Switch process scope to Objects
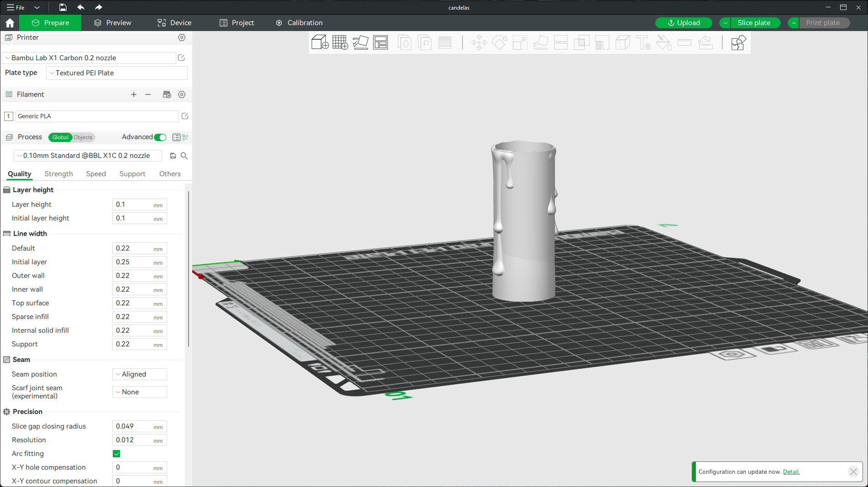The height and width of the screenshot is (487, 868). pyautogui.click(x=83, y=137)
